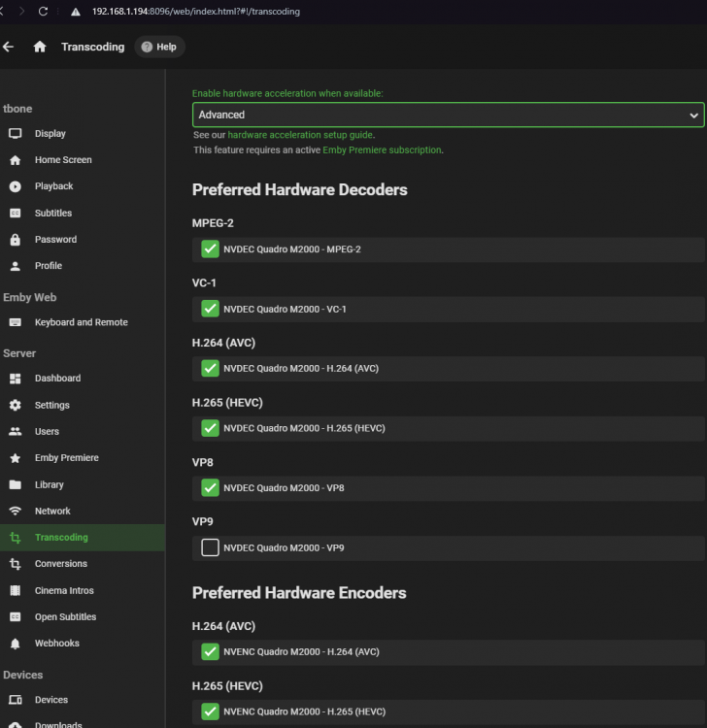The image size is (707, 728).
Task: Go back using the back arrow
Action: click(x=8, y=47)
